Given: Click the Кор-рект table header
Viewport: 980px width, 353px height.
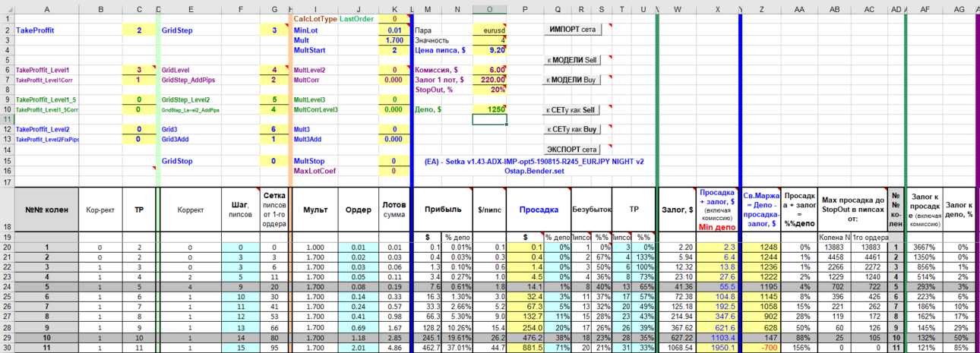Looking at the screenshot, I should 100,210.
